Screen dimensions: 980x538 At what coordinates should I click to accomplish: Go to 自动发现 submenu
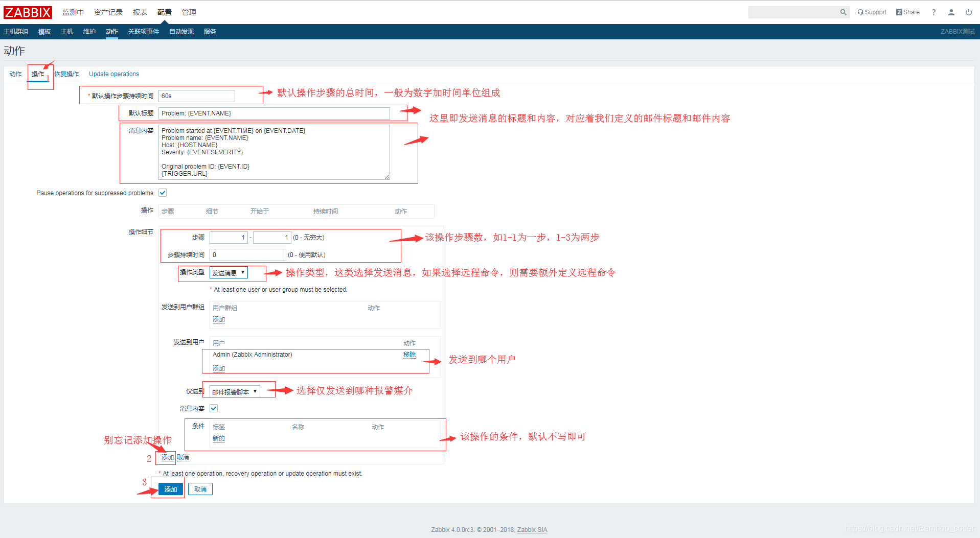pos(181,32)
